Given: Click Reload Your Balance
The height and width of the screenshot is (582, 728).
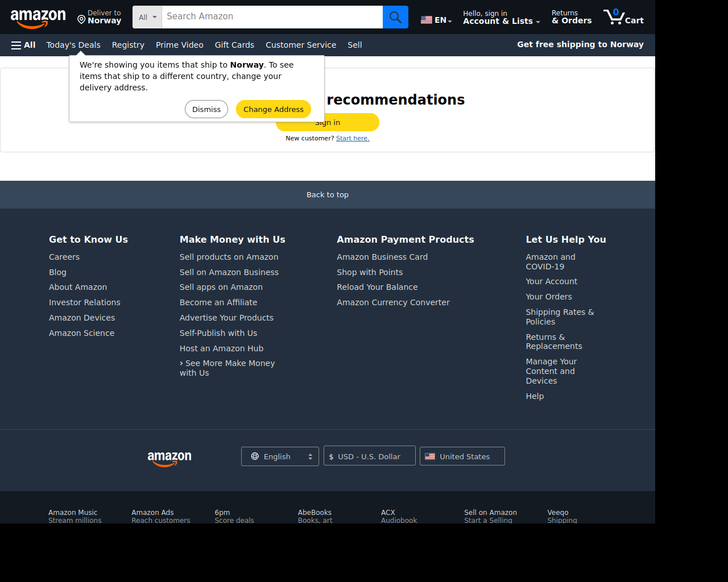Looking at the screenshot, I should (x=377, y=287).
